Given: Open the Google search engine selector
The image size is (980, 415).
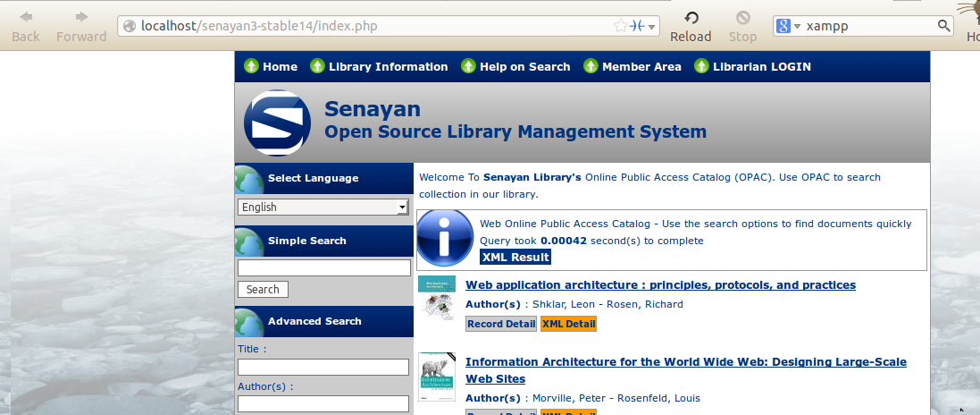Looking at the screenshot, I should 788,26.
